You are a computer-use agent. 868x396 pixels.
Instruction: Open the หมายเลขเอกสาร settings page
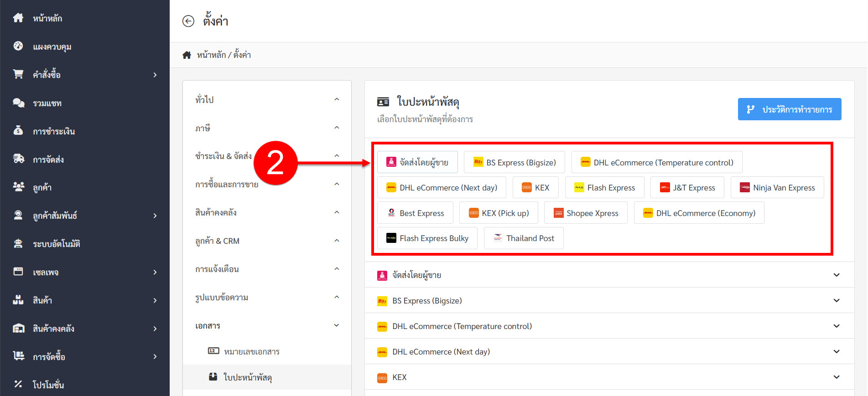267,351
